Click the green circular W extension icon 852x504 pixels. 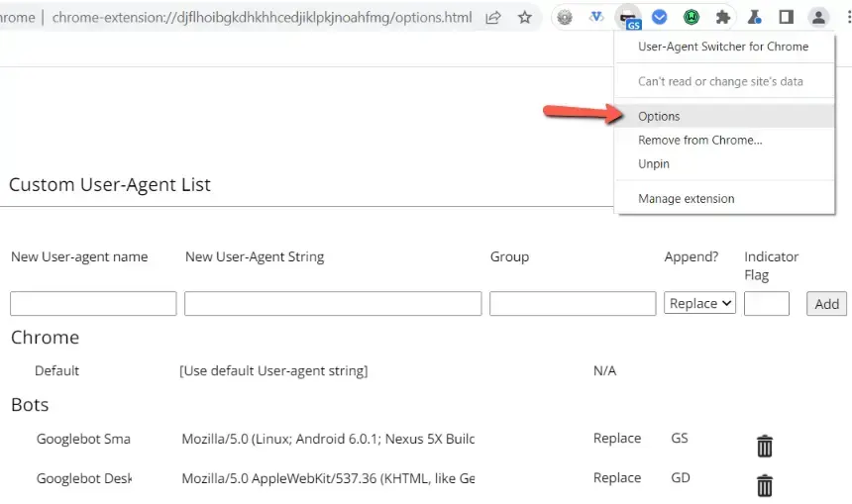pos(692,18)
